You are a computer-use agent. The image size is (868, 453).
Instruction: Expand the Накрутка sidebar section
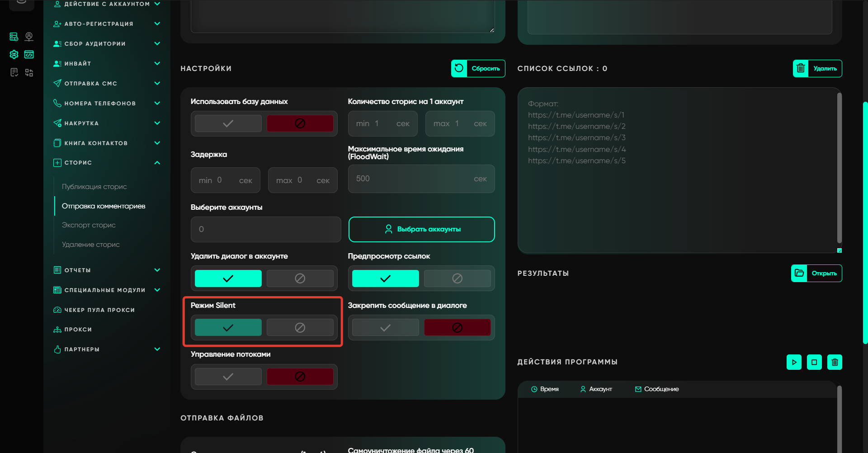click(157, 123)
